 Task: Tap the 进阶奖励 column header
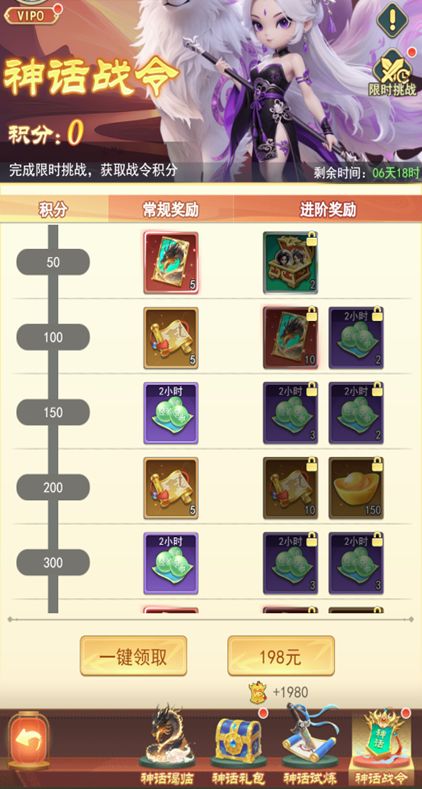coord(328,210)
